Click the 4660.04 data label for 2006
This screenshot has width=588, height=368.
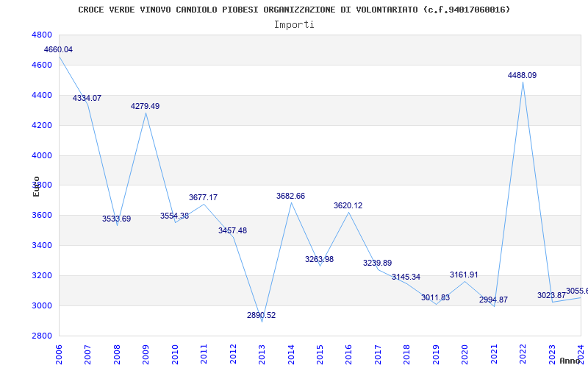[58, 49]
